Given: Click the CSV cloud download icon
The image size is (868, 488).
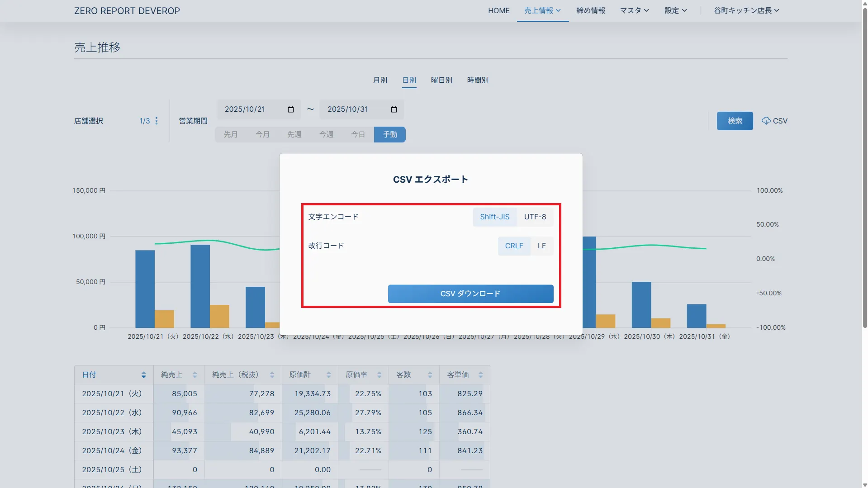Looking at the screenshot, I should point(766,121).
